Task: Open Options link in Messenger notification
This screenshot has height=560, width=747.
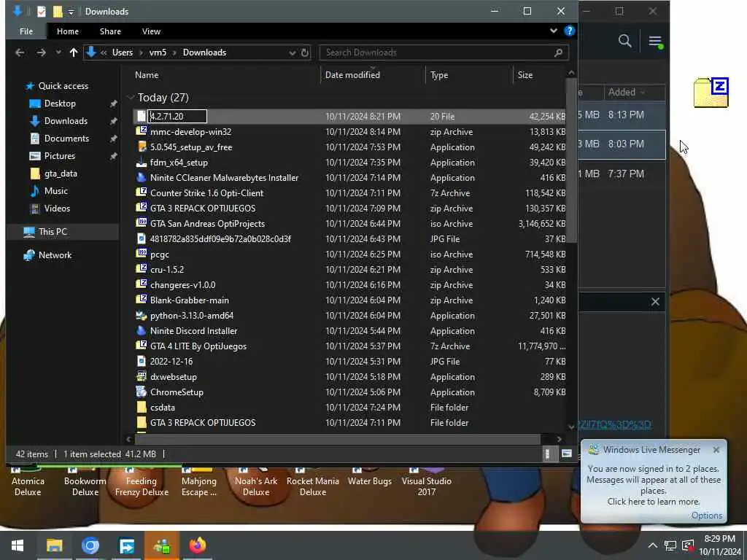Action: point(707,516)
